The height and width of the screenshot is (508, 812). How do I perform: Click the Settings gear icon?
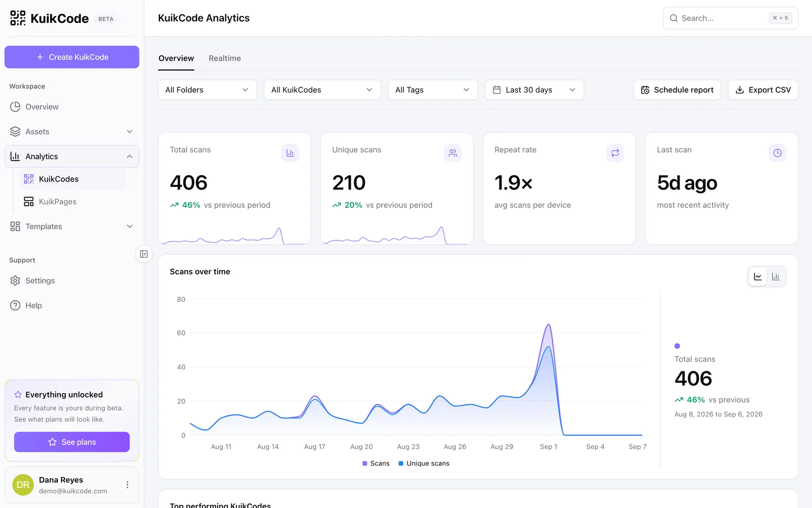[x=15, y=280]
